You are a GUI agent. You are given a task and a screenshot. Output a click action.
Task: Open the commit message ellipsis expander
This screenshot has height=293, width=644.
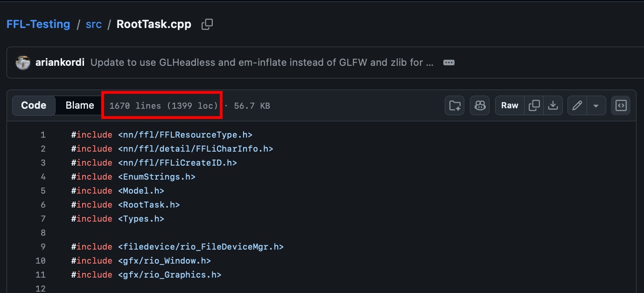pos(448,63)
